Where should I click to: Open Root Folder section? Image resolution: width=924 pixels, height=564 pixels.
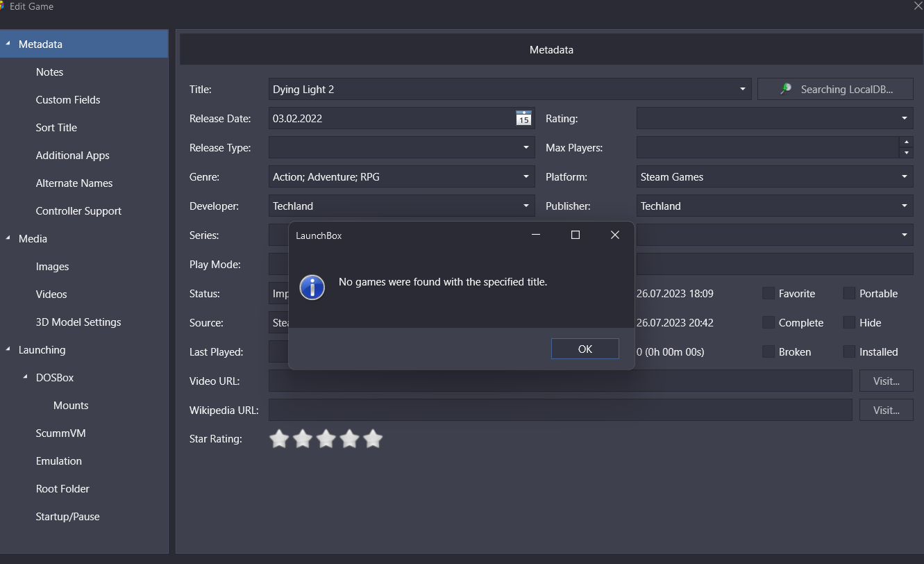62,488
